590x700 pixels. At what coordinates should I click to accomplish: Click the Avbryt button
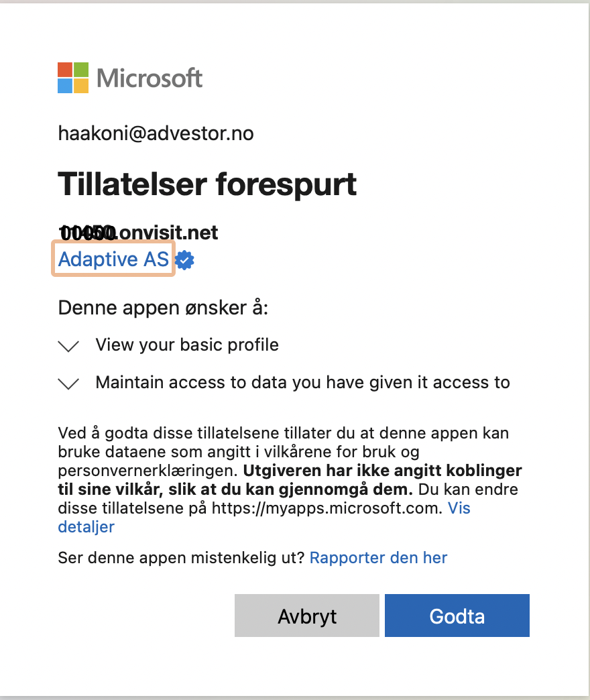307,616
